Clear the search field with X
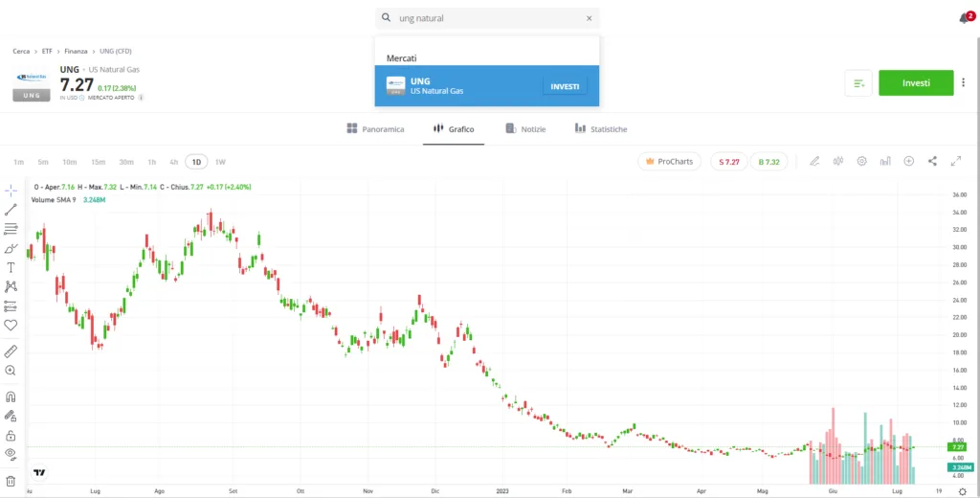980x498 pixels. pos(589,18)
